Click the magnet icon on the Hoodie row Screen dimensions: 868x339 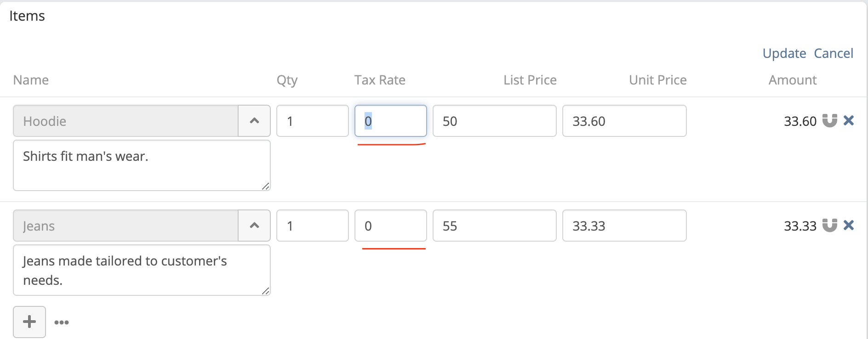pyautogui.click(x=829, y=121)
